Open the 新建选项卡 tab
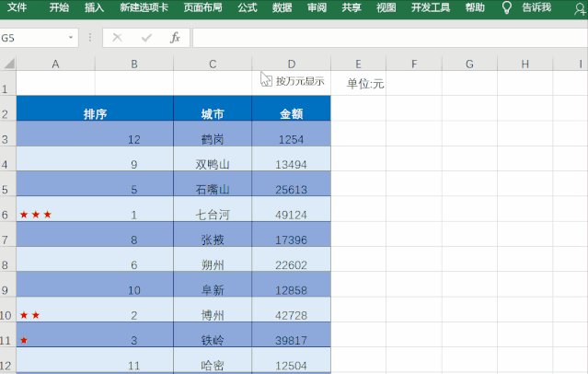This screenshot has height=374, width=588. (x=144, y=7)
